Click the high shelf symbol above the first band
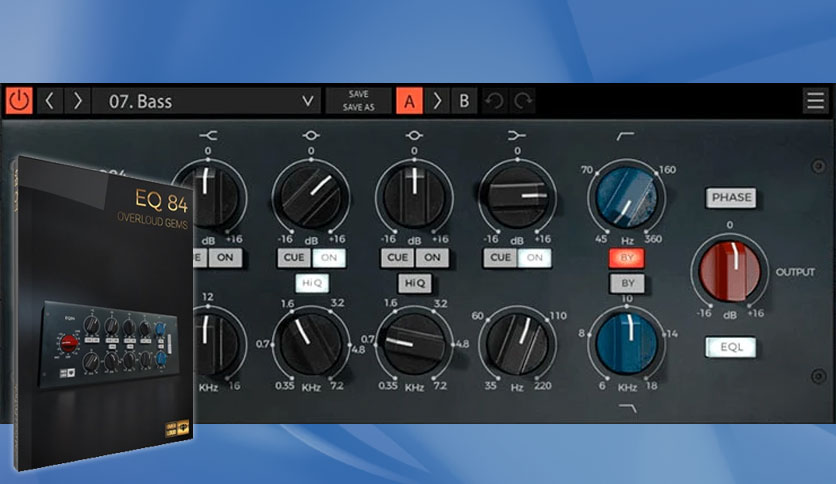 [x=208, y=136]
